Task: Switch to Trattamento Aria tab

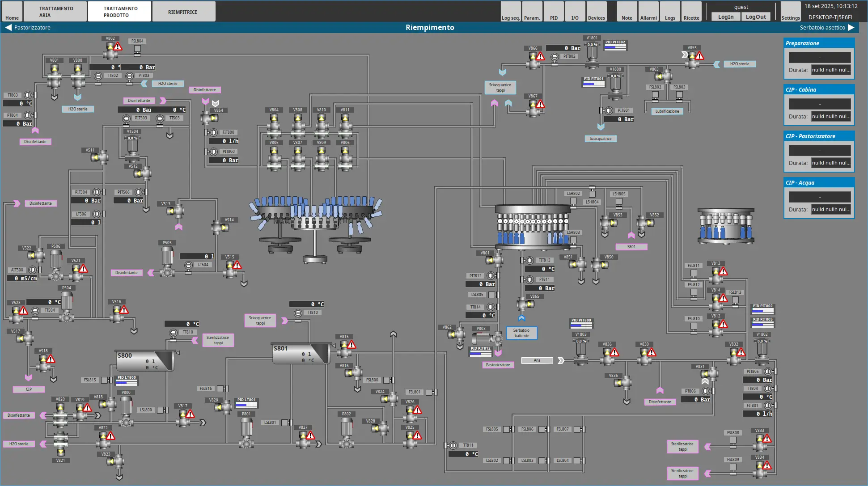Action: point(55,12)
